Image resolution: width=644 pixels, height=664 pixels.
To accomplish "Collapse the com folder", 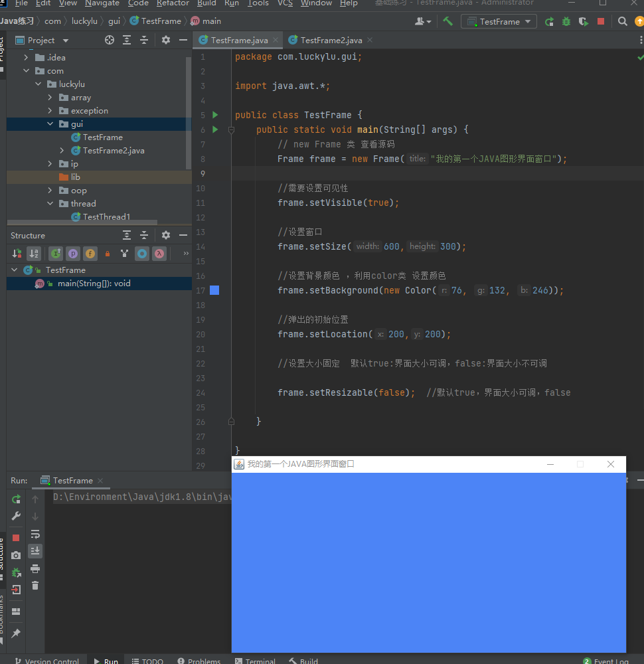I will [x=27, y=71].
